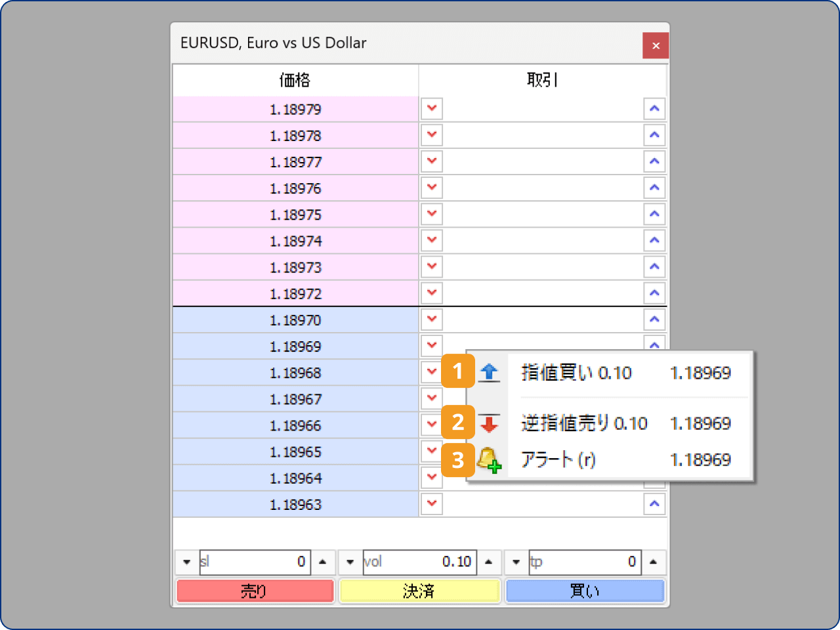840x630 pixels.
Task: Open the dropdown arrow next to the sl field
Action: point(186,562)
